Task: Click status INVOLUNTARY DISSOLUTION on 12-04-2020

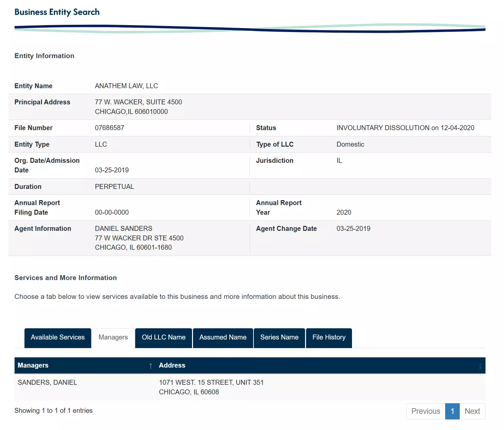Action: point(405,128)
